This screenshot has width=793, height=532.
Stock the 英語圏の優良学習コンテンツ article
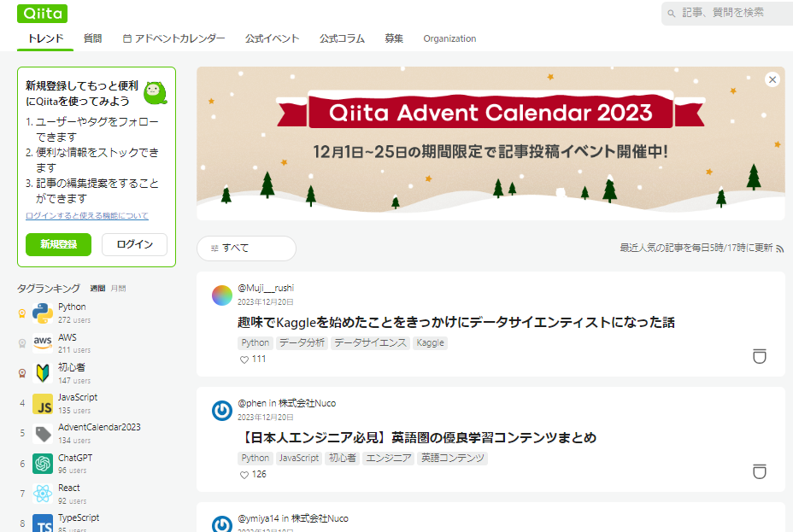click(759, 471)
